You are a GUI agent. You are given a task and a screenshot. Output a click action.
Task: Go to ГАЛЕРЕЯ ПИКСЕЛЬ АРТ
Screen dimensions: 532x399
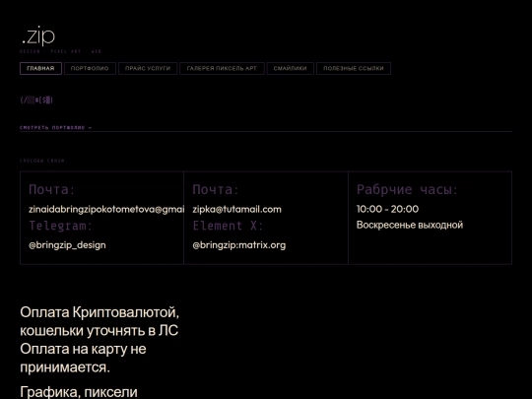pyautogui.click(x=222, y=68)
